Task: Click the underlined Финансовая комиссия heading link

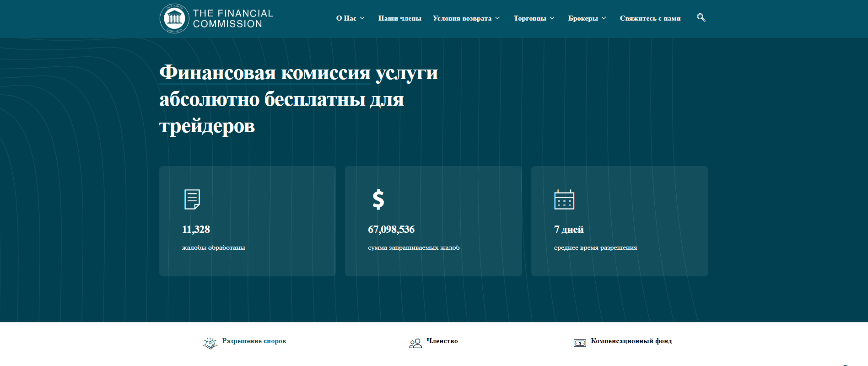Action: click(x=265, y=73)
